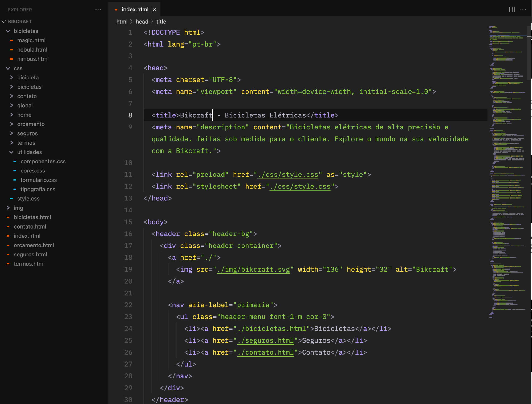Click the <body> tag on line 15
This screenshot has width=532, height=404.
pos(156,222)
